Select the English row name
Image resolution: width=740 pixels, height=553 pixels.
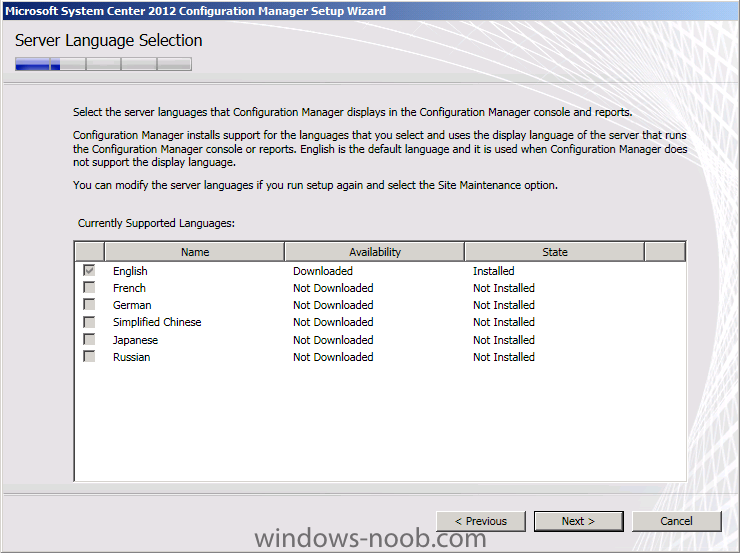click(130, 271)
